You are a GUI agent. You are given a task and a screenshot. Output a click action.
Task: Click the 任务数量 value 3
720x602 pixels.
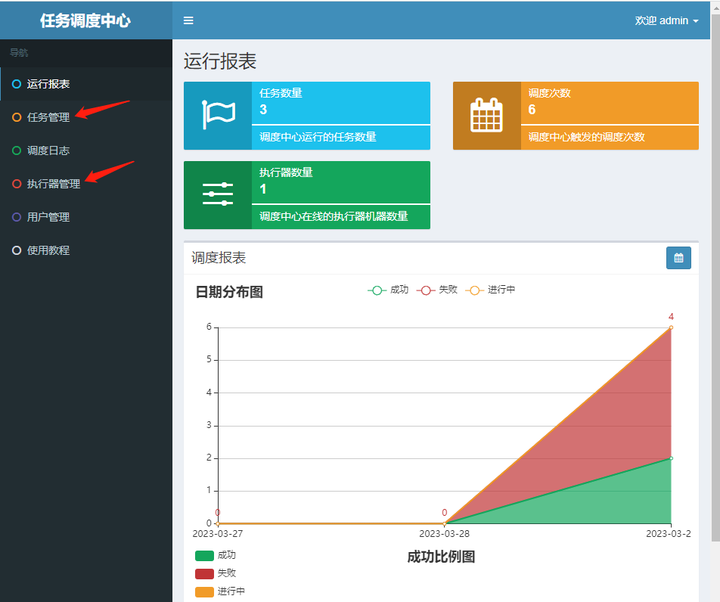click(x=263, y=110)
